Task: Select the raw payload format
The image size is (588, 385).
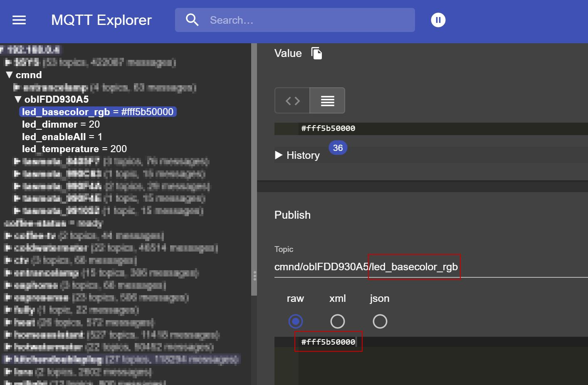Action: (x=296, y=321)
